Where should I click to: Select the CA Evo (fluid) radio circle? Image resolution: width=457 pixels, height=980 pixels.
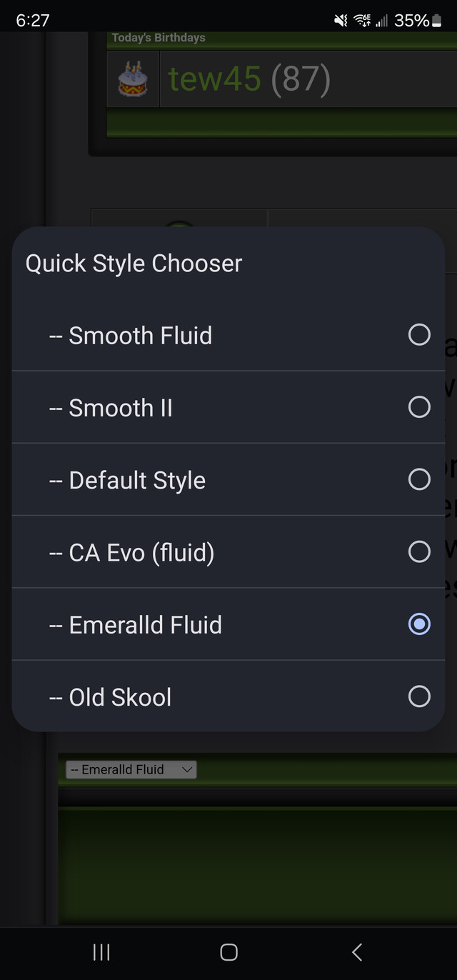pos(419,551)
